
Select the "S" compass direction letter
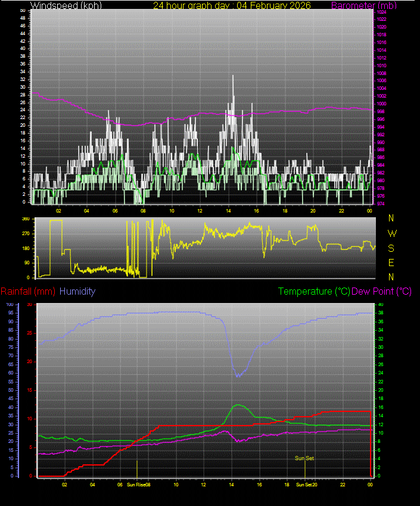(x=391, y=248)
